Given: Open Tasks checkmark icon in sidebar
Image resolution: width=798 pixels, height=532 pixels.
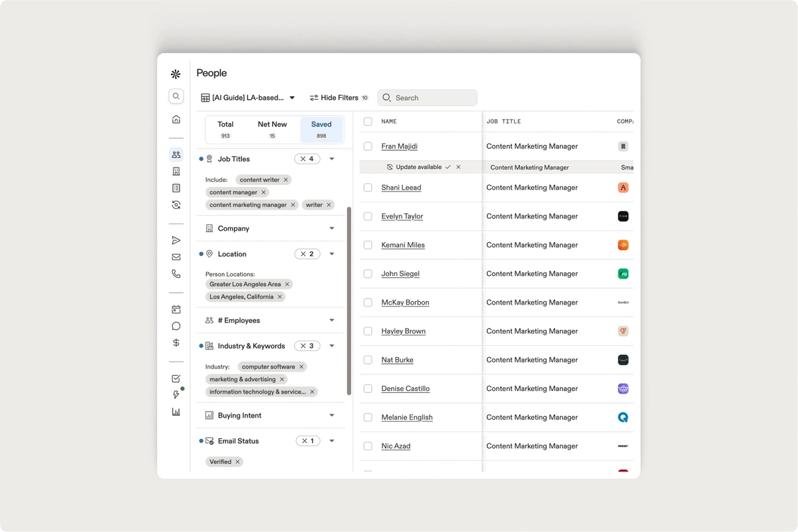Looking at the screenshot, I should coord(176,378).
